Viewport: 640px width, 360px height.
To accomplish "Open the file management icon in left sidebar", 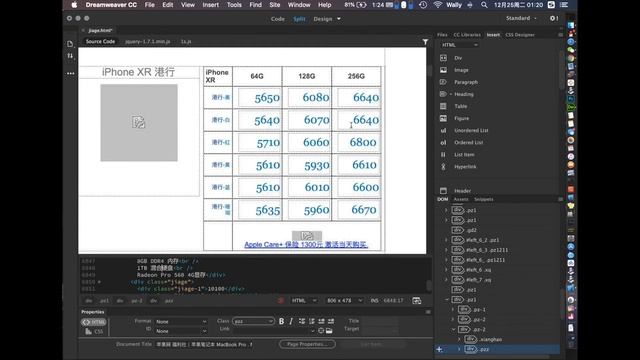I will (70, 44).
